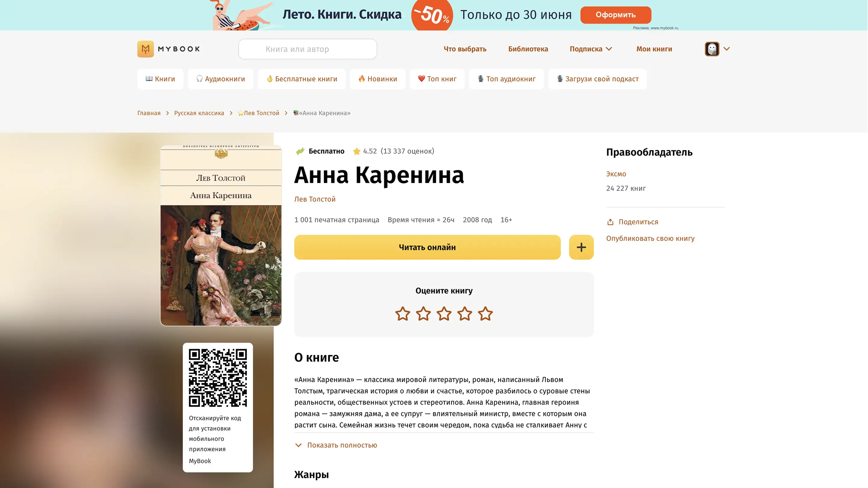The height and width of the screenshot is (488, 868).
Task: Open the user avatar profile icon
Action: [x=712, y=49]
